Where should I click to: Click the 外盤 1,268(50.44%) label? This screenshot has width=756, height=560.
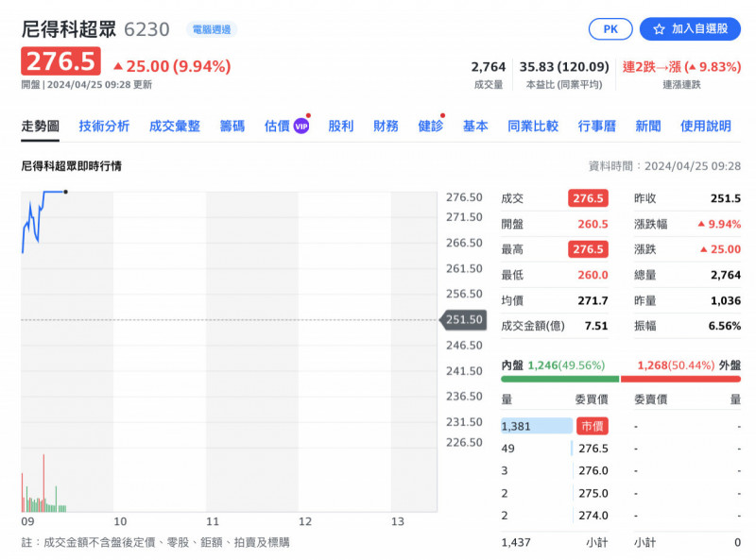point(689,365)
